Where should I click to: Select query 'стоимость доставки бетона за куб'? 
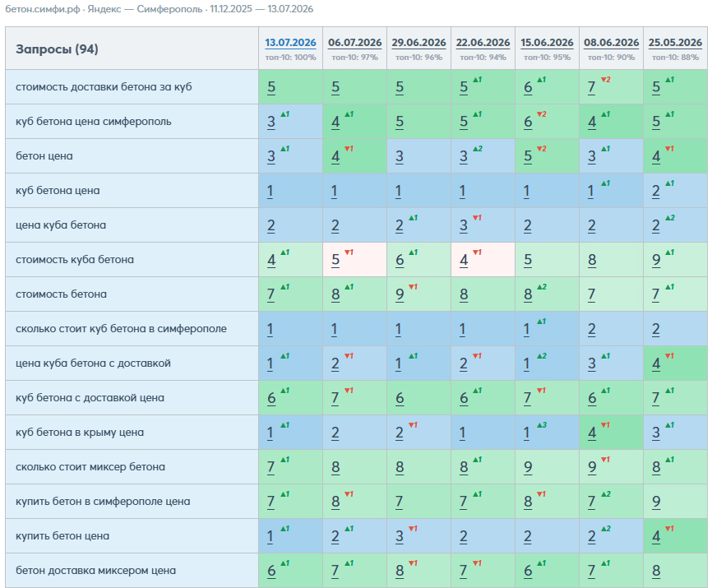[x=104, y=86]
